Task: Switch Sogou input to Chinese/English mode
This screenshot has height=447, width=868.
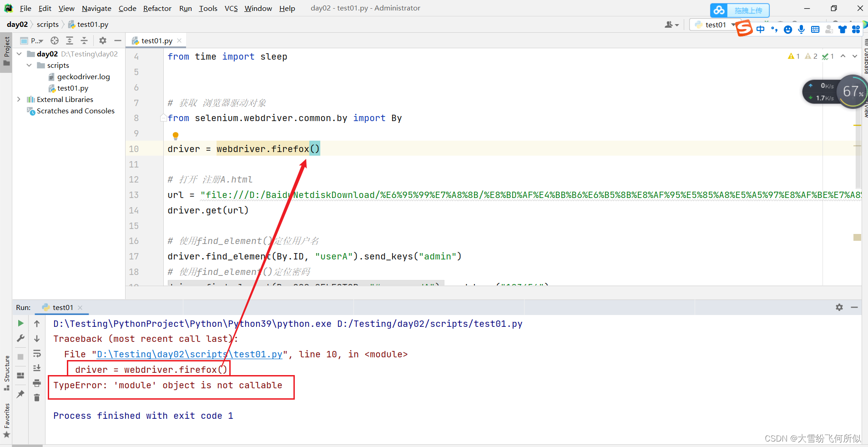Action: tap(761, 29)
